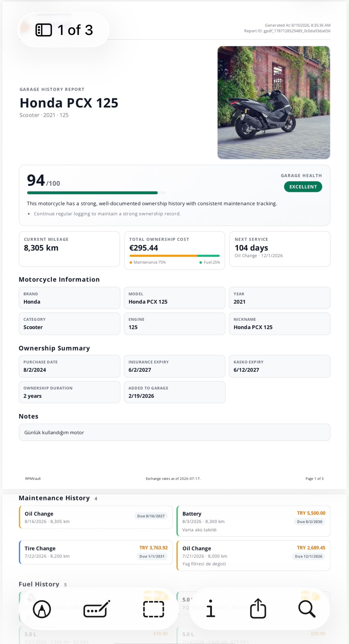349x644 pixels.
Task: Select the dashed rectangle selection tool
Action: [x=153, y=609]
